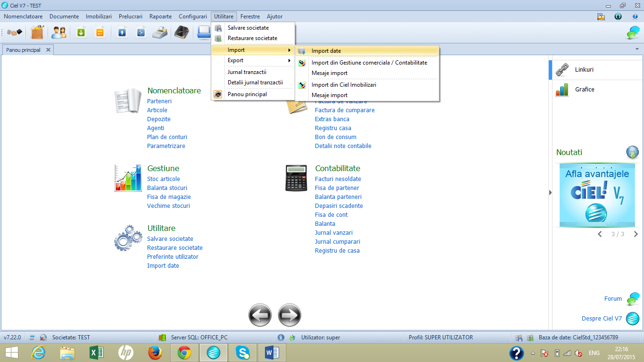Click the taskbar clock 22:16
Viewport: 644px width, 362px height.
click(621, 349)
